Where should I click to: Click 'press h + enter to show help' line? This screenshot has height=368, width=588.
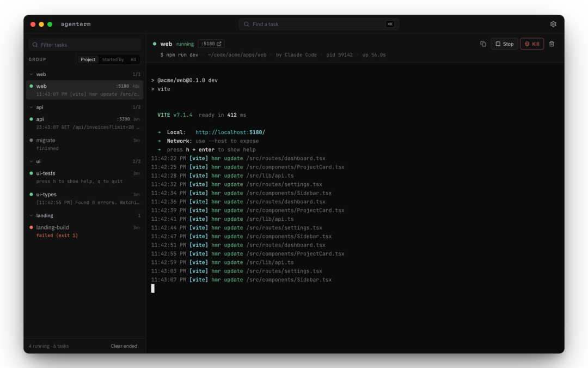click(x=207, y=149)
